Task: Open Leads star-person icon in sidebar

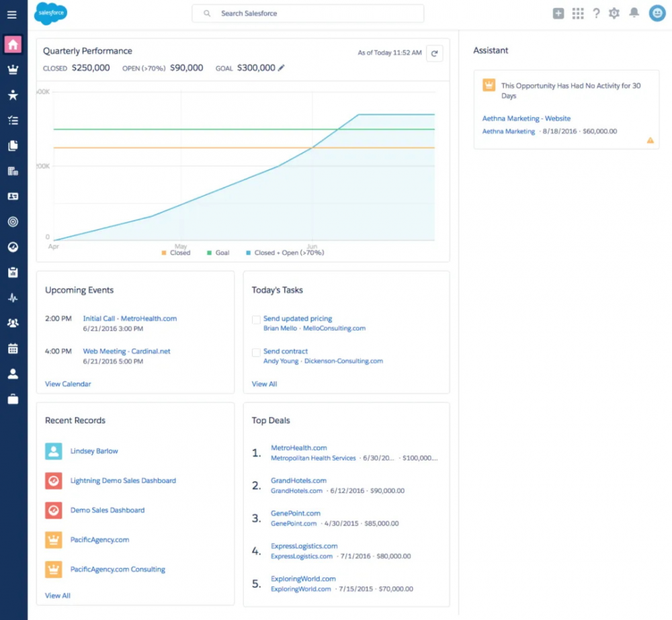Action: pos(13,95)
